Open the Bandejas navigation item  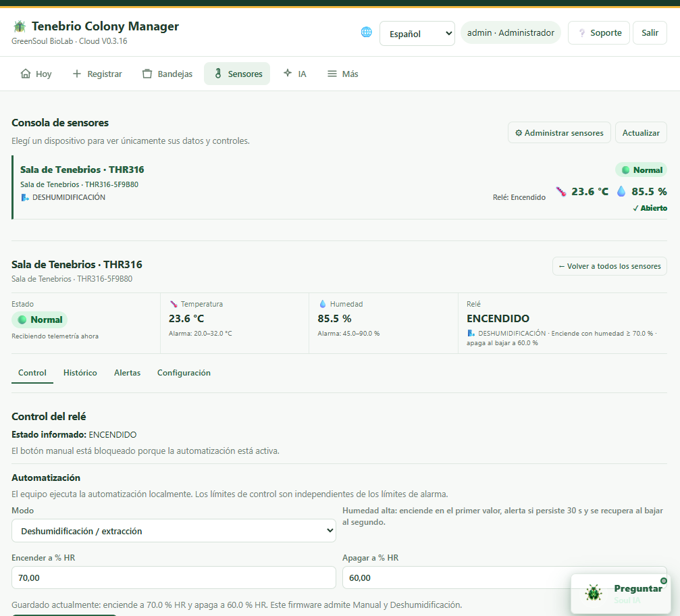[167, 74]
